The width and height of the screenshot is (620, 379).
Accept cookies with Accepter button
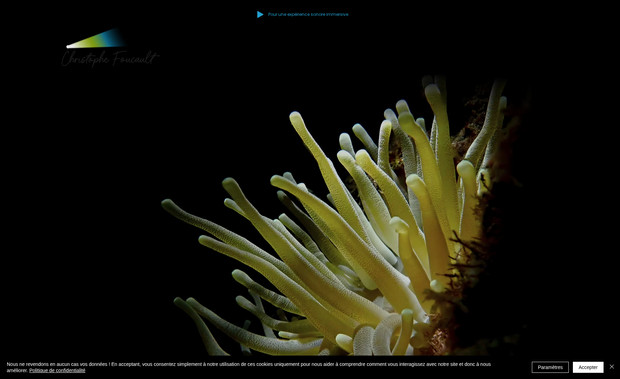588,367
